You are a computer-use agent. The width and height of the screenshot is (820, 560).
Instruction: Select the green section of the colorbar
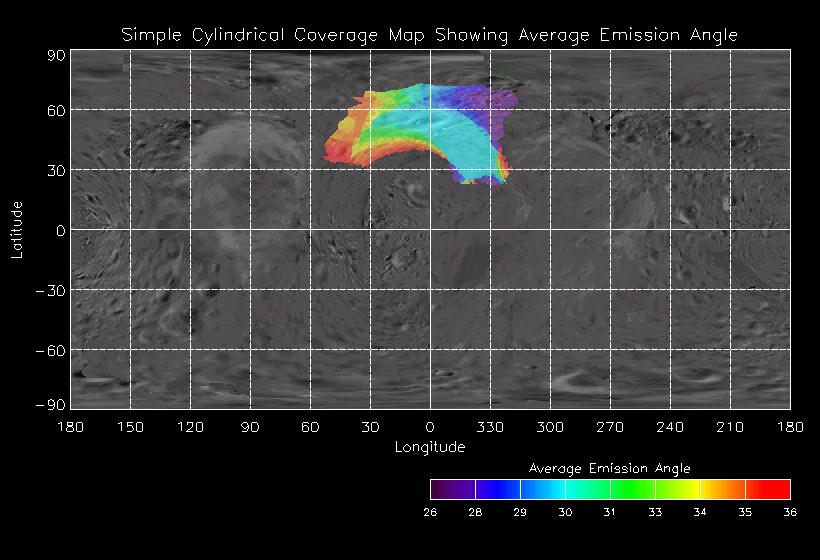tap(632, 489)
